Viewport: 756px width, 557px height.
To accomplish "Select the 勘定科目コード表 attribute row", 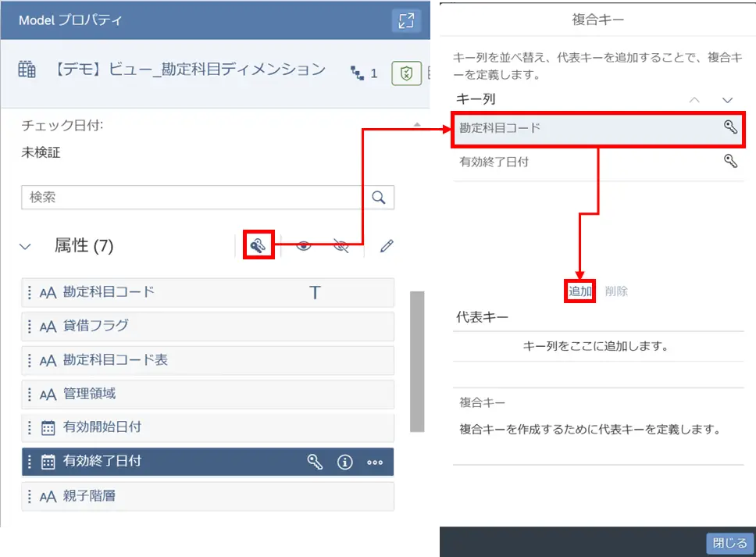I will coord(208,360).
